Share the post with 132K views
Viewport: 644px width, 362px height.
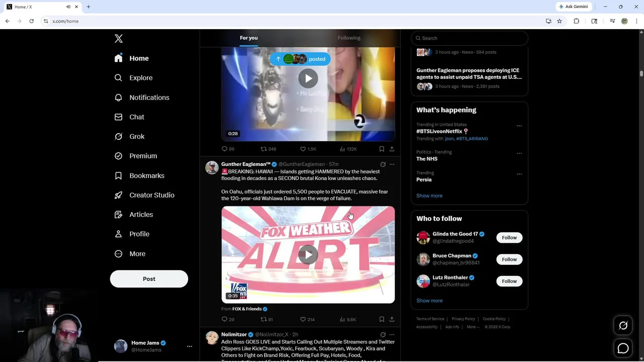pos(392,149)
